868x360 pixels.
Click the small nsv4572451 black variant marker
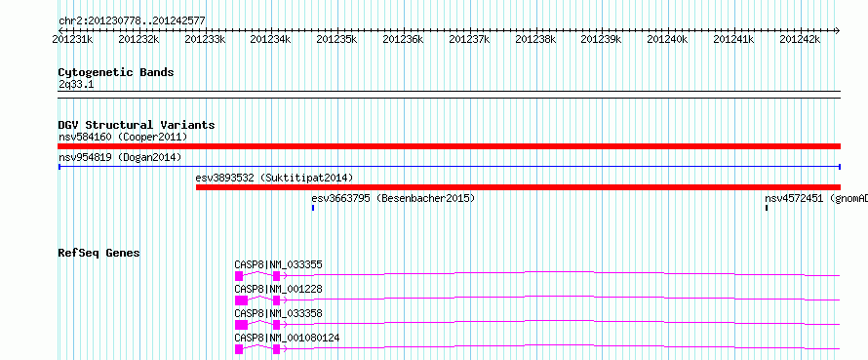(767, 208)
